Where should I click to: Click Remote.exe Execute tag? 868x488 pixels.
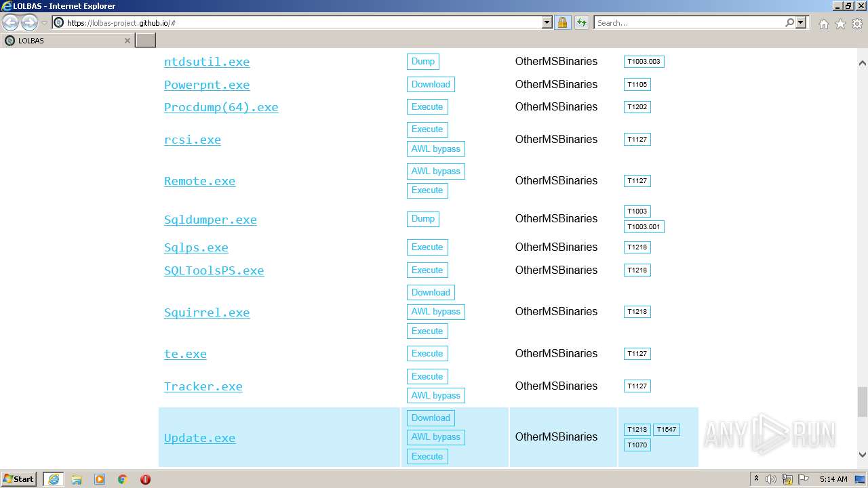[x=427, y=190]
